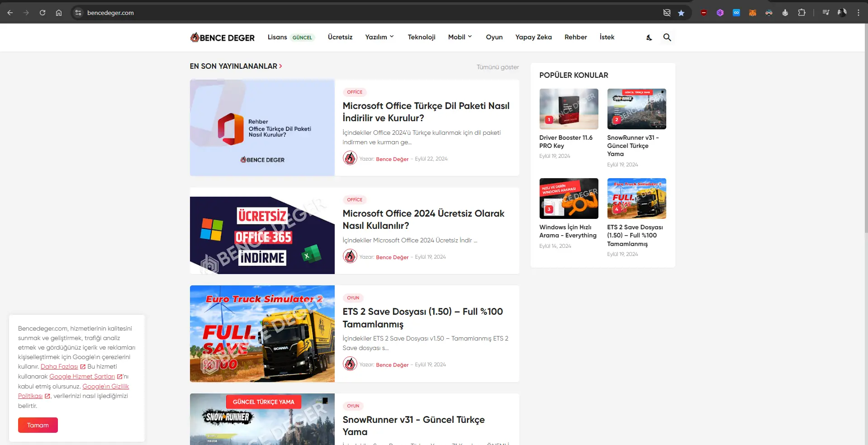
Task: Click author avatar on Dil Paketi article
Action: point(350,158)
